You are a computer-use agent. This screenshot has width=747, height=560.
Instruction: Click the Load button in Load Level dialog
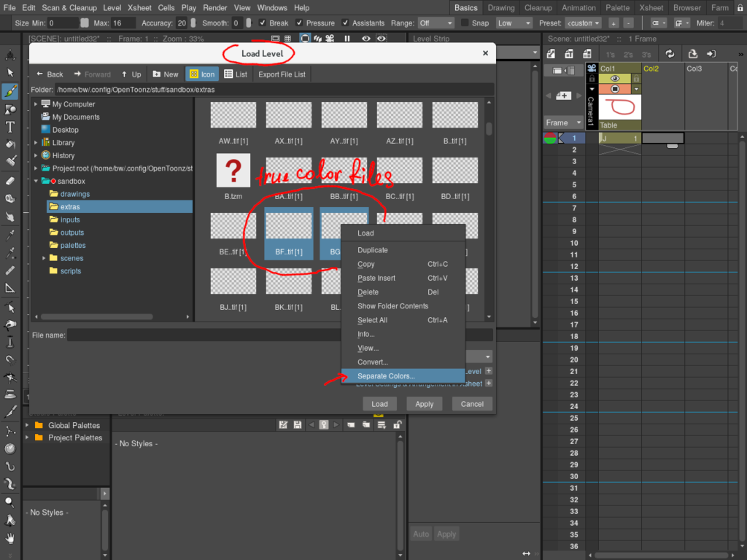379,403
